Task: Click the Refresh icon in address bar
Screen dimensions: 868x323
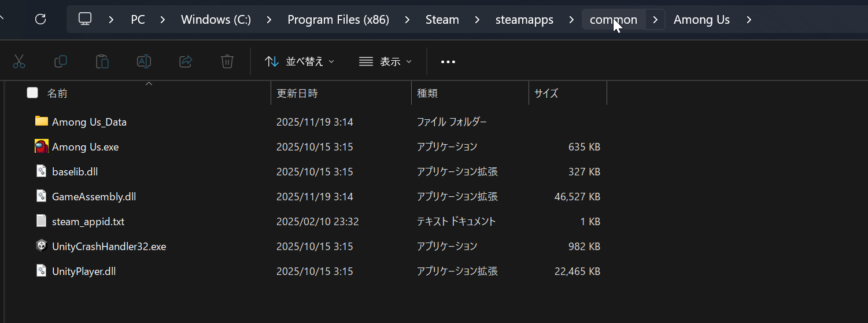Action: click(x=40, y=19)
